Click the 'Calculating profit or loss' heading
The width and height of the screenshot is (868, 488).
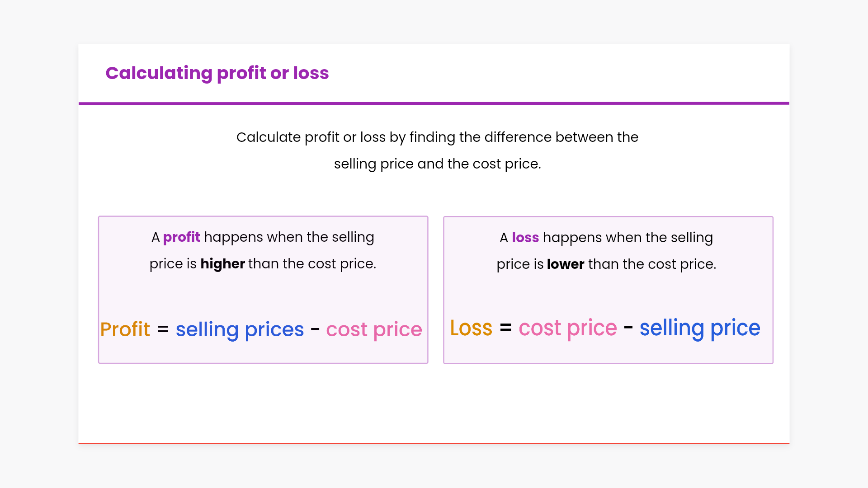click(x=217, y=73)
